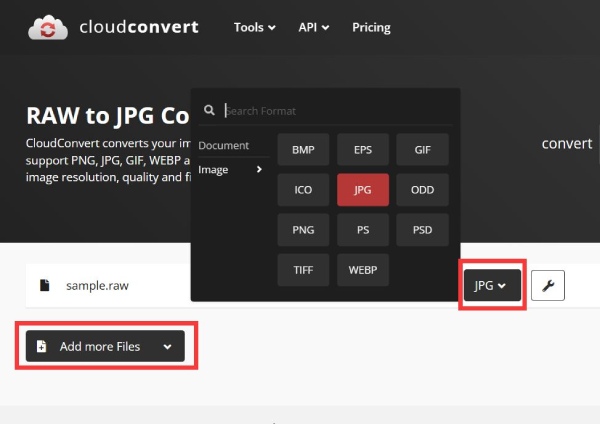Screen dimensions: 600x424
Task: Click the RAW to JPG heading
Action: pyautogui.click(x=108, y=116)
